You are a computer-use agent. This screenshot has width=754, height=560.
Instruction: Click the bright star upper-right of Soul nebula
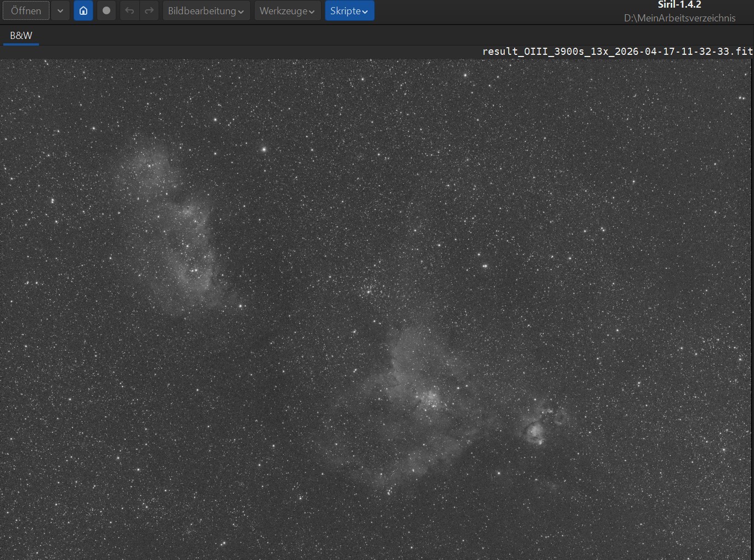pos(264,149)
